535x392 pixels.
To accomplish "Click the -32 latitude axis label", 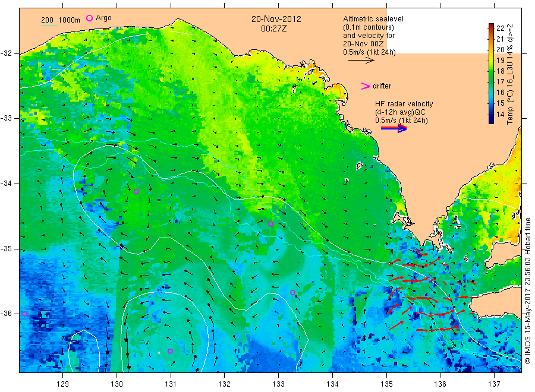I will (6, 53).
